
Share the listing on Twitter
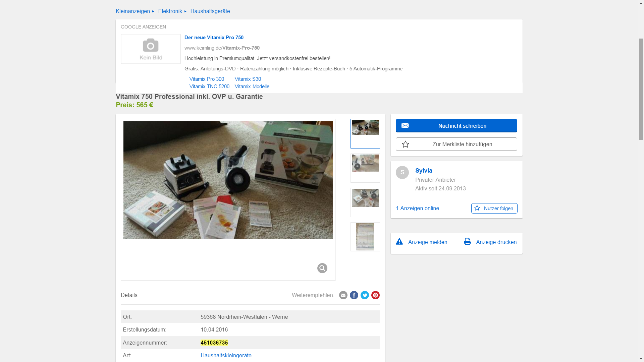[365, 295]
